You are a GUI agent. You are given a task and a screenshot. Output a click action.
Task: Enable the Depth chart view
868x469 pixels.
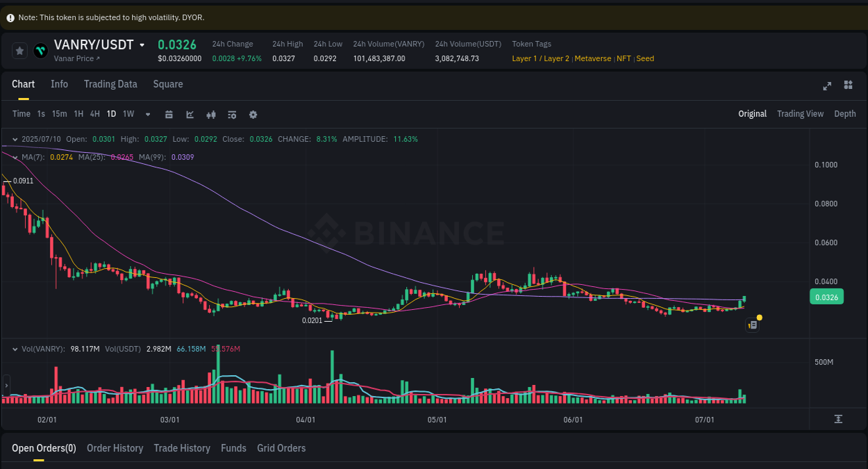(x=845, y=113)
